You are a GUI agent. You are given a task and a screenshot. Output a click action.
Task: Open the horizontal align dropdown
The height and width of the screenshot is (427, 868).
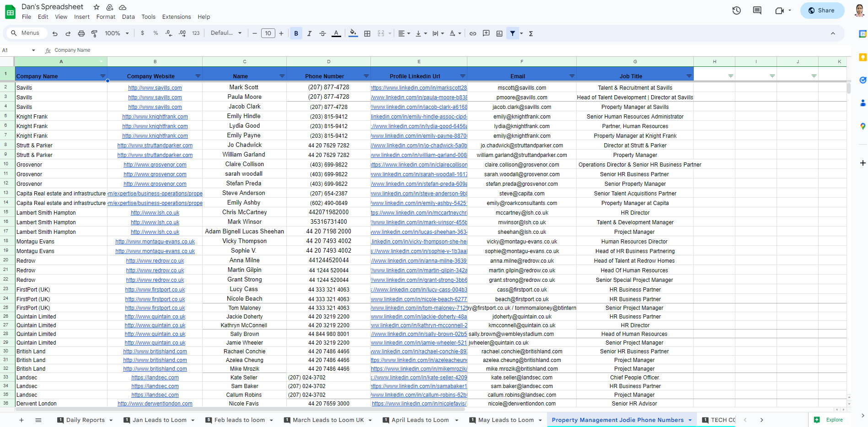click(x=404, y=33)
